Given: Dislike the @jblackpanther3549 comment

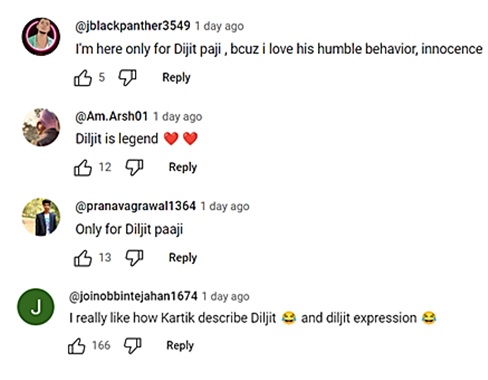Looking at the screenshot, I should click(128, 78).
